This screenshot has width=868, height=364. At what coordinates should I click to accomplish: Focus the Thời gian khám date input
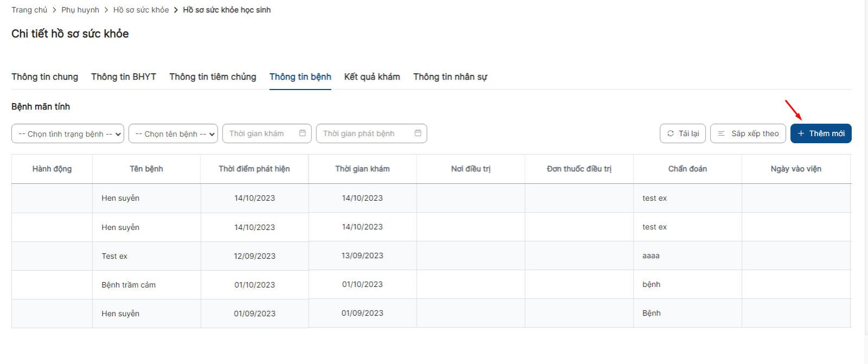[267, 133]
